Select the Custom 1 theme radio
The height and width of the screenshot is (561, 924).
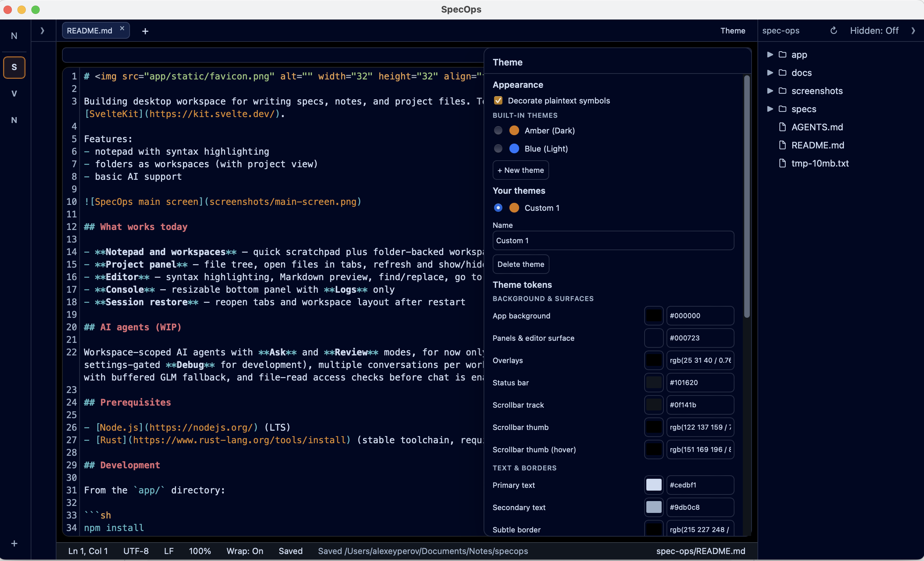click(498, 208)
